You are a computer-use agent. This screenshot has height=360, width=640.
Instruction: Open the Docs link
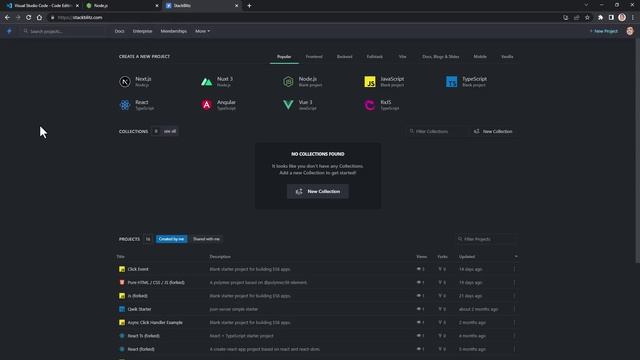(119, 31)
